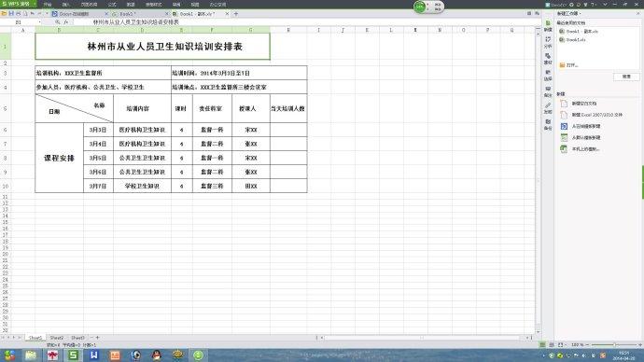Adjust the zoom slider in status bar
Image resolution: width=644 pixels, height=362 pixels.
point(614,345)
